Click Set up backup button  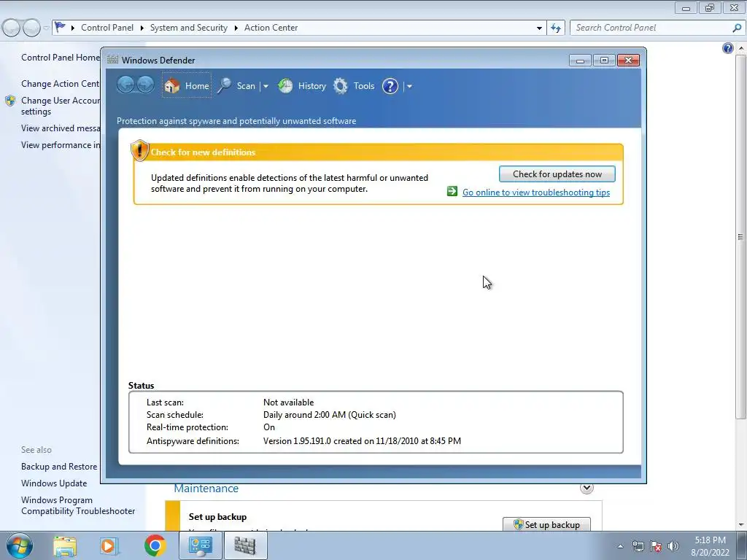[x=546, y=524]
